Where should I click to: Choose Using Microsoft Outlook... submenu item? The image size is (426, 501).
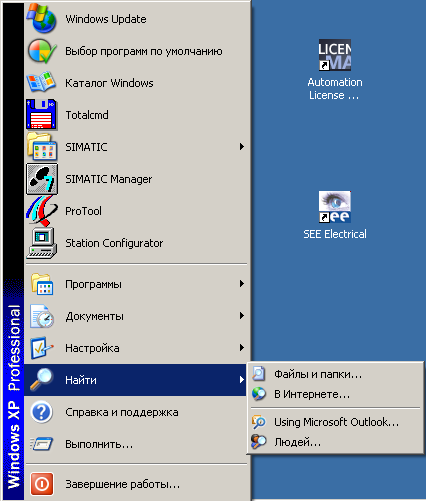click(335, 422)
